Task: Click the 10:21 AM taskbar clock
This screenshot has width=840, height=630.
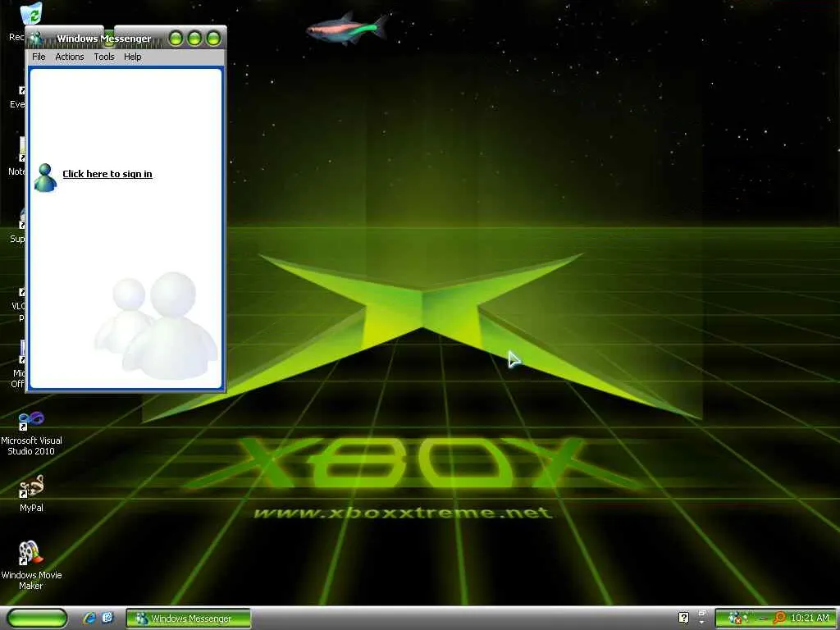Action: [x=810, y=618]
